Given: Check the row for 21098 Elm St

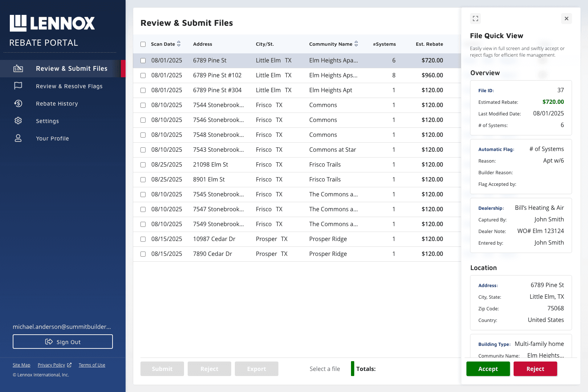Looking at the screenshot, I should 143,165.
